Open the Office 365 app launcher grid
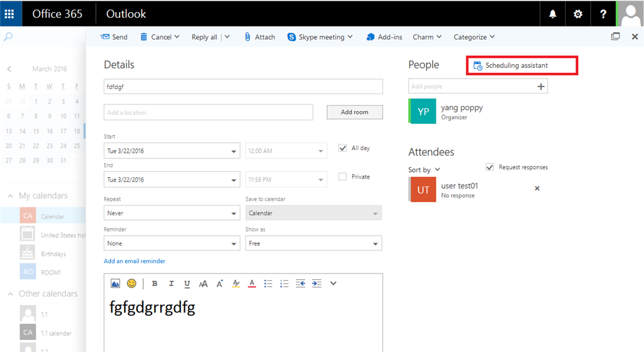Screen dimensions: 644x352 click(x=9, y=14)
